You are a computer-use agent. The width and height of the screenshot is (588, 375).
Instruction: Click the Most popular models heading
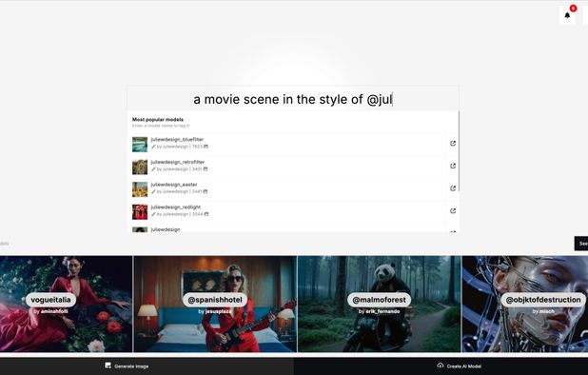pos(158,119)
